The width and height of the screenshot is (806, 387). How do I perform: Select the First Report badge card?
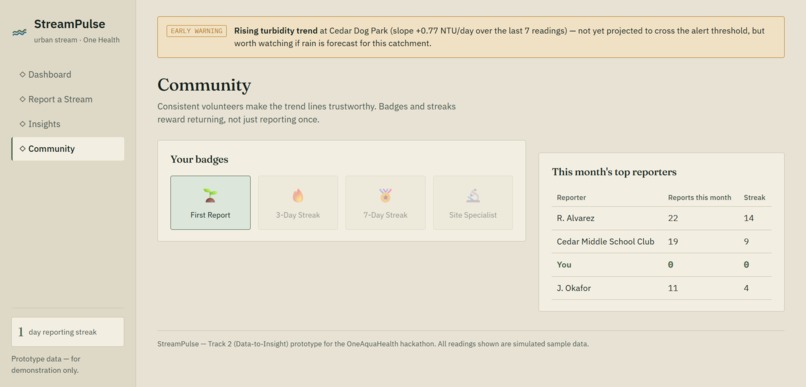(210, 202)
